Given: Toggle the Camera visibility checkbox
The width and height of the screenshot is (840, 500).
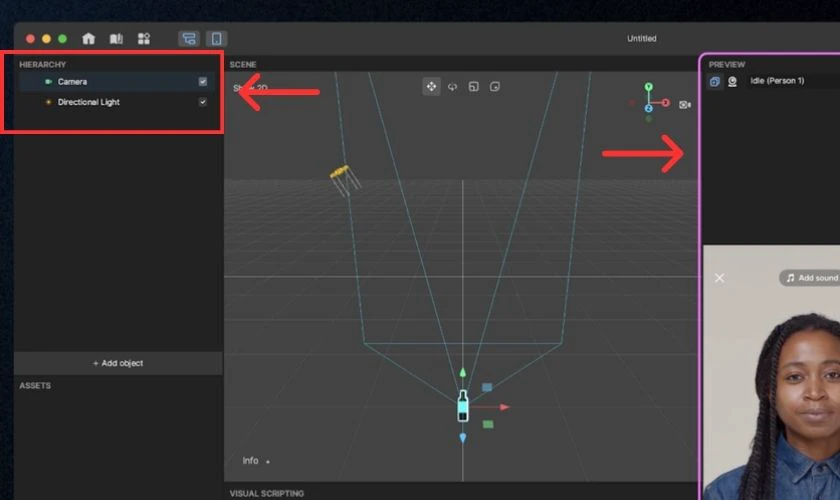Looking at the screenshot, I should [x=202, y=81].
